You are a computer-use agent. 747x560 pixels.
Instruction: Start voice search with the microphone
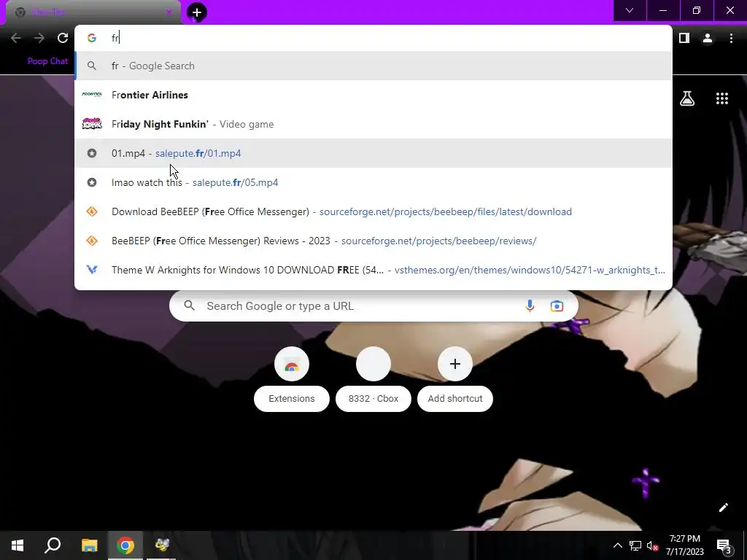click(530, 306)
